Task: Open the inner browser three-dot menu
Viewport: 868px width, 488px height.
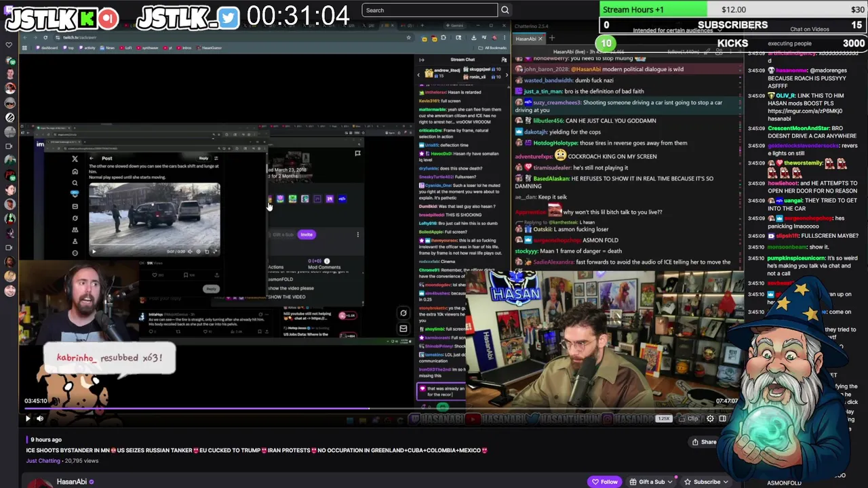Action: 504,37
